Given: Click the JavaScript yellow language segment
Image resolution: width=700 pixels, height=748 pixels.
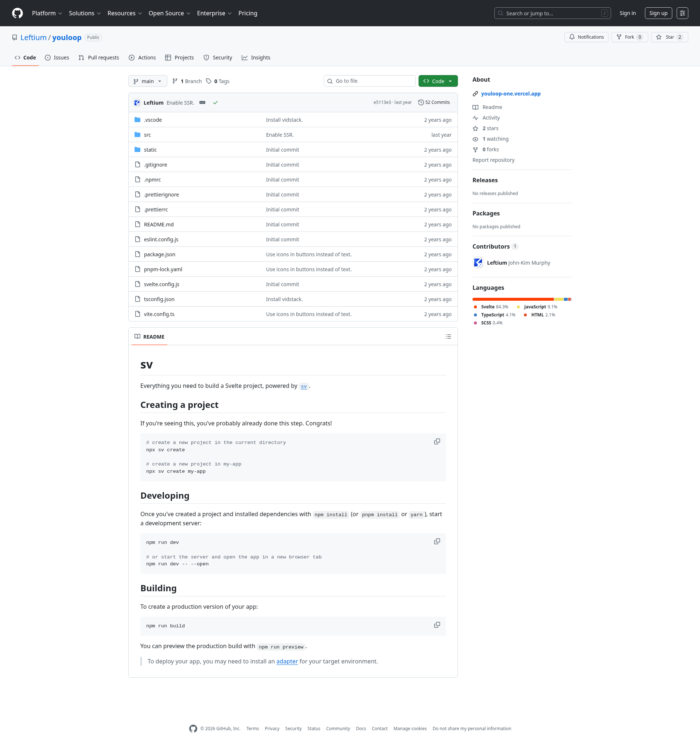Looking at the screenshot, I should click(x=559, y=300).
